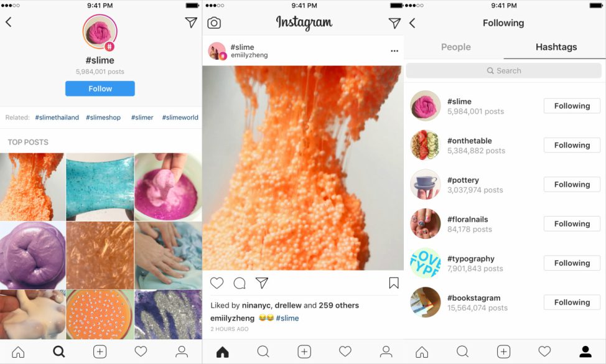Open the related #slimeshop hashtag link
The height and width of the screenshot is (364, 606).
point(103,118)
